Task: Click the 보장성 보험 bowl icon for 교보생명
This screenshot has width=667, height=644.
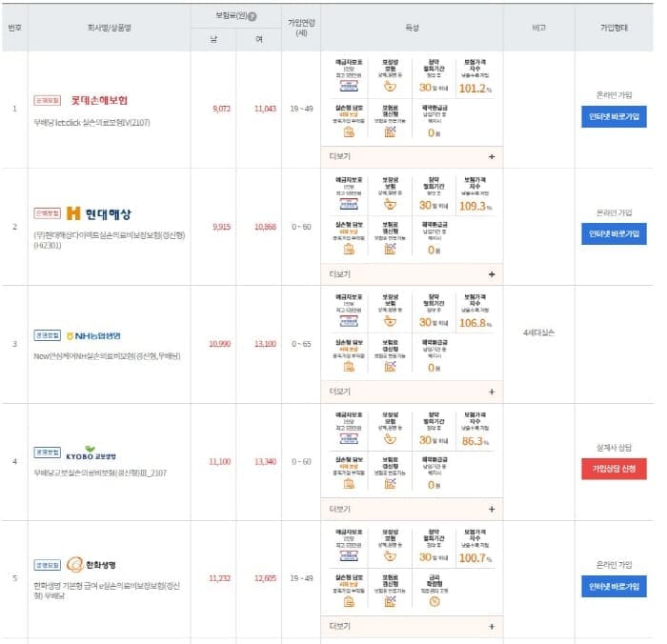Action: coord(390,439)
